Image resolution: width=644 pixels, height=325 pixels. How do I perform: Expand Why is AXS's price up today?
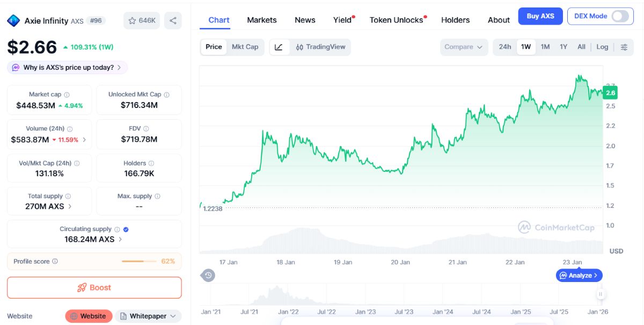tap(68, 68)
